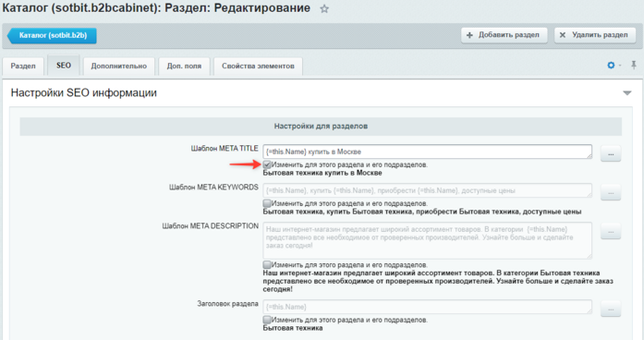Screen dimensions: 644x340
Task: Pin the tab panel with pin icon
Action: pos(634,66)
